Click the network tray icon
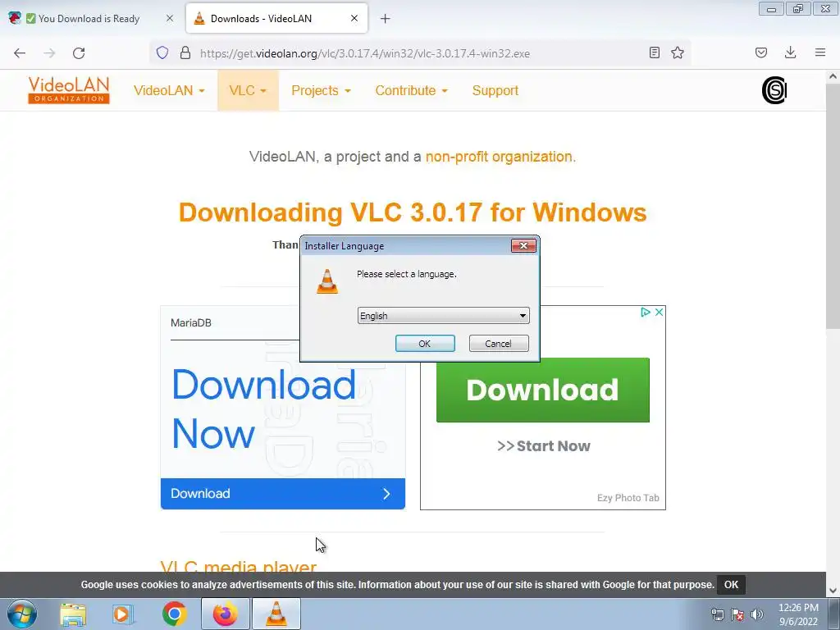Viewport: 840px width, 630px height. (717, 614)
